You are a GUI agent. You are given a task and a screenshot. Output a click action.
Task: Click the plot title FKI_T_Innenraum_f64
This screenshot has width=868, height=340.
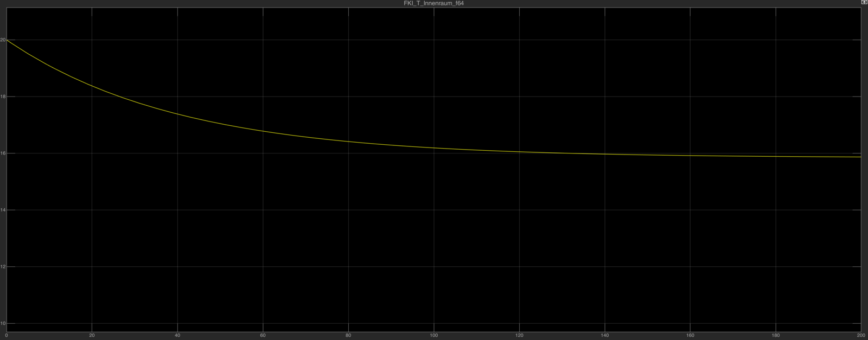(434, 3)
